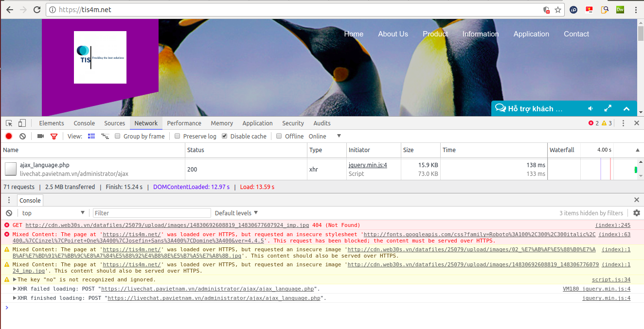644x329 pixels.
Task: Switch to the Elements tab
Action: pyautogui.click(x=52, y=123)
